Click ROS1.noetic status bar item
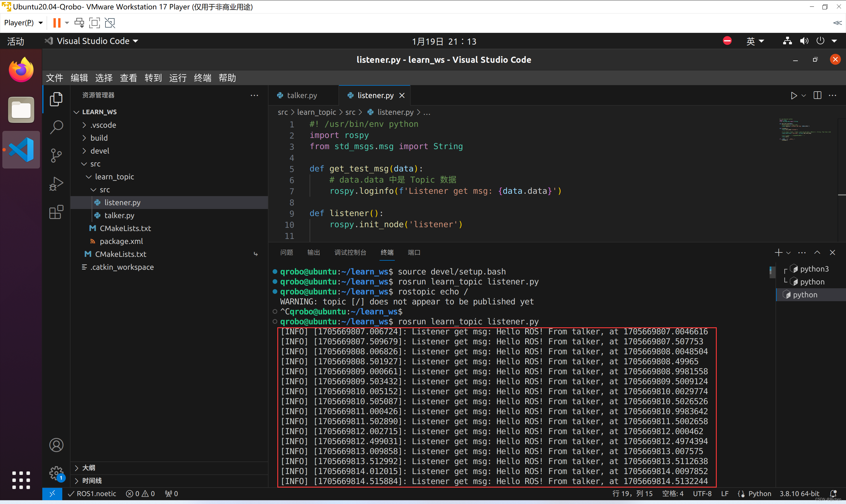The height and width of the screenshot is (504, 846). [x=92, y=493]
